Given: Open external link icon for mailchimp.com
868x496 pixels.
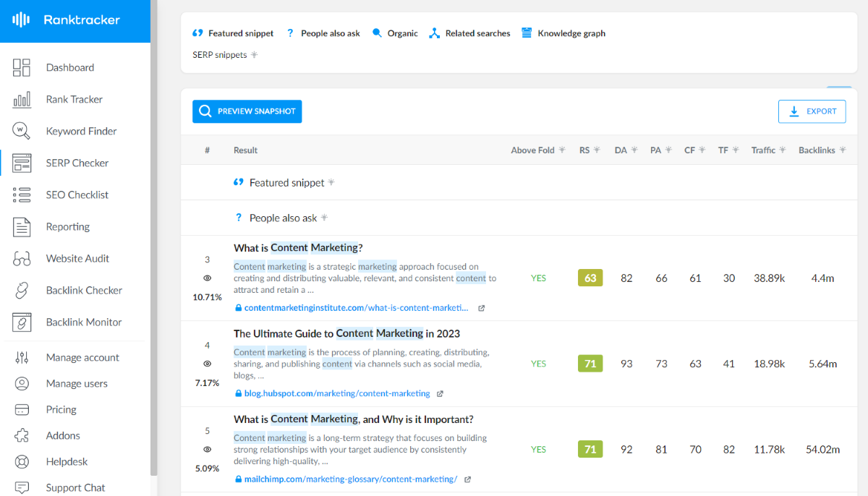Looking at the screenshot, I should pyautogui.click(x=467, y=479).
